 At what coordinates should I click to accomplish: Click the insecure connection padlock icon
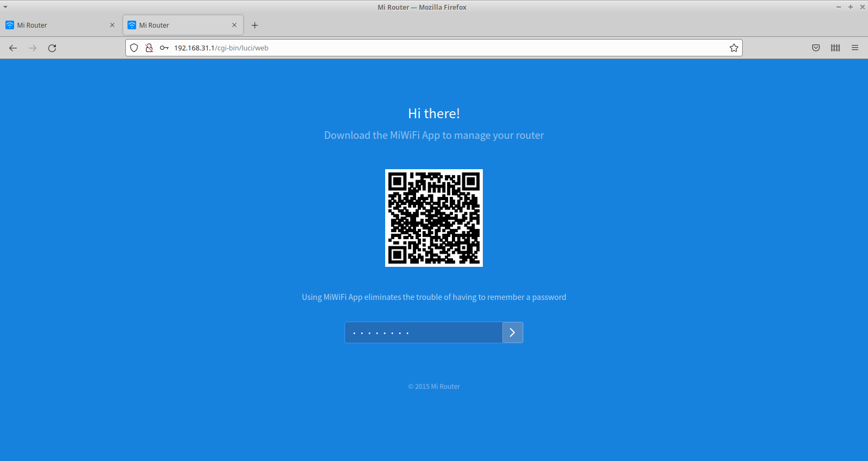coord(149,48)
